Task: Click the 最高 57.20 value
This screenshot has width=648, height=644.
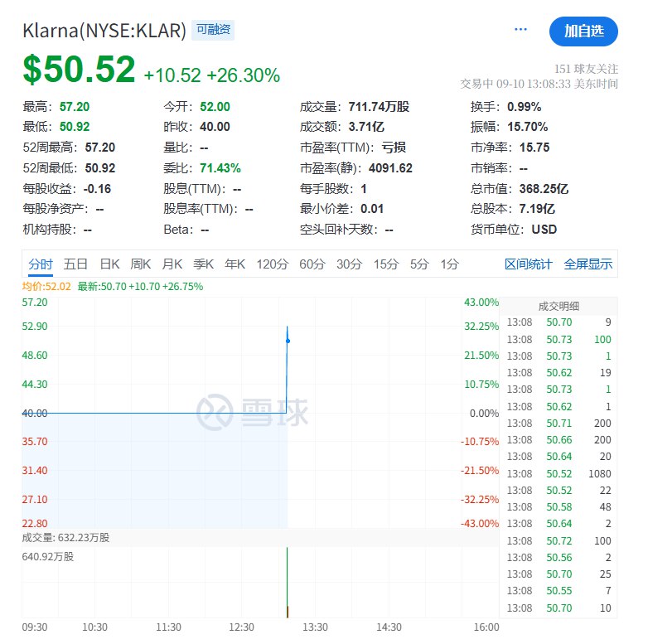Action: 75,107
